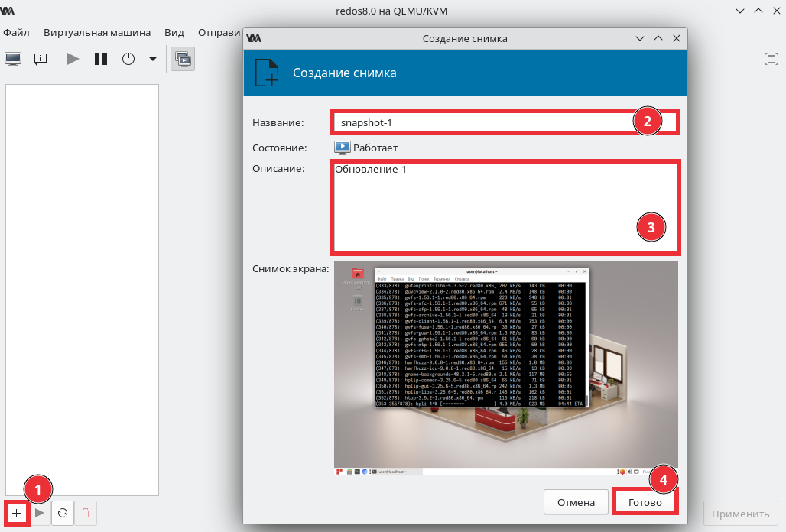Refresh the snapshot list
786x532 pixels.
pyautogui.click(x=63, y=513)
